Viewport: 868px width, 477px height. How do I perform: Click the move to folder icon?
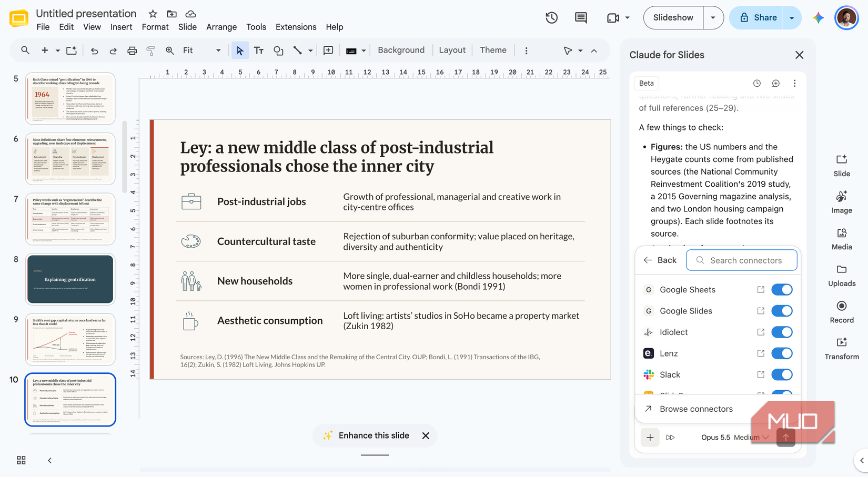171,14
